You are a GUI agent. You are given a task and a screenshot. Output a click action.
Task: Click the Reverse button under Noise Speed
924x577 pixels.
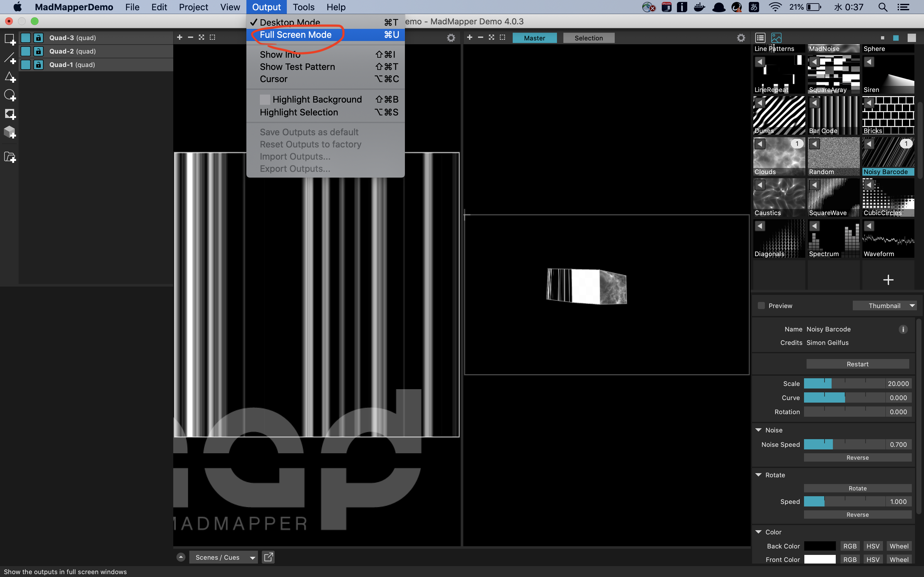pyautogui.click(x=858, y=457)
